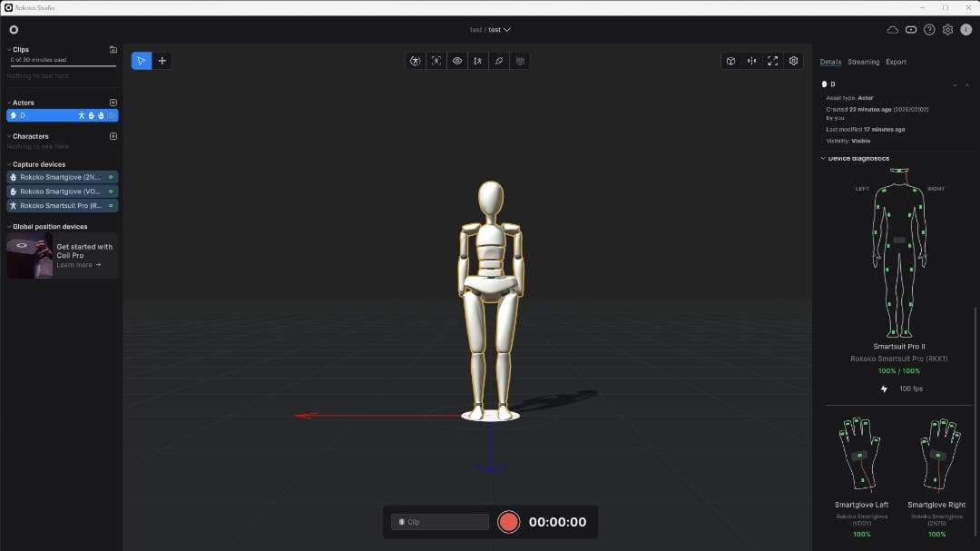Click the "100% / 100%" suit status text
980x551 pixels.
click(898, 371)
